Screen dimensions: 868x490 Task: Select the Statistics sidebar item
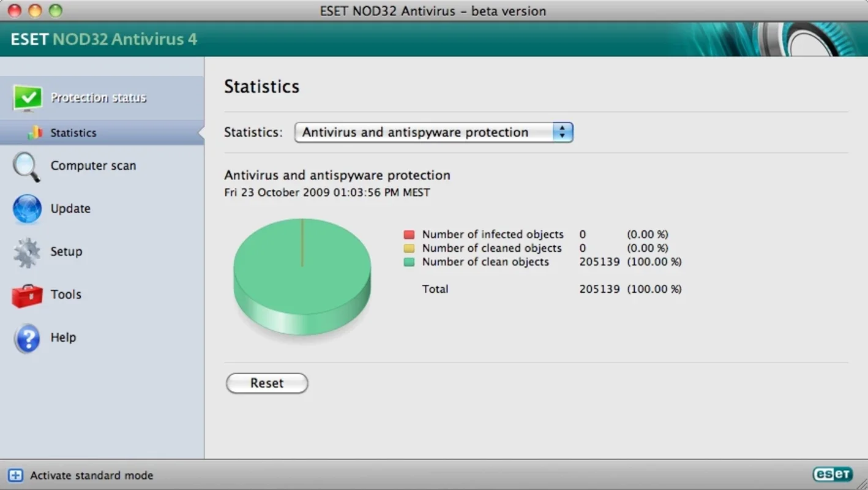(102, 132)
